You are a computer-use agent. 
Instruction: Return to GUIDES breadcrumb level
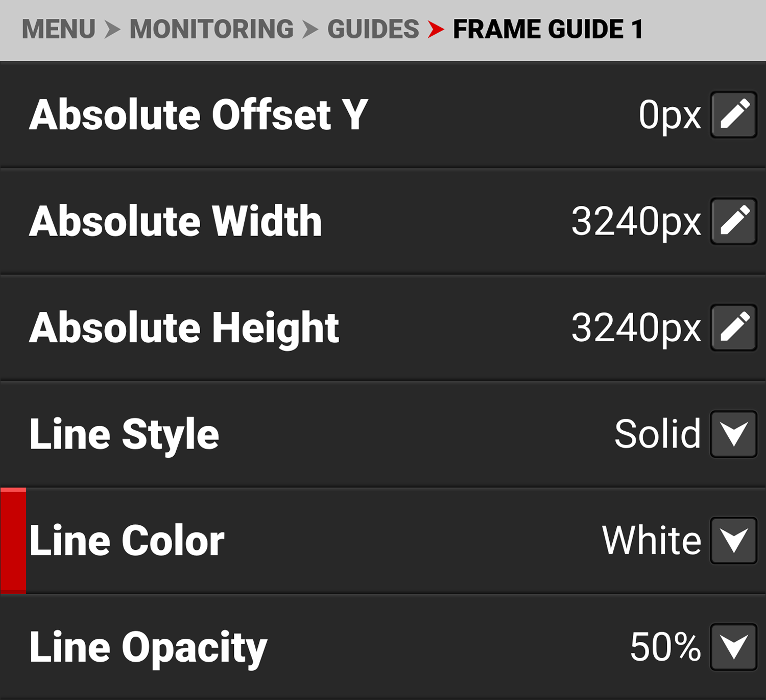click(373, 29)
